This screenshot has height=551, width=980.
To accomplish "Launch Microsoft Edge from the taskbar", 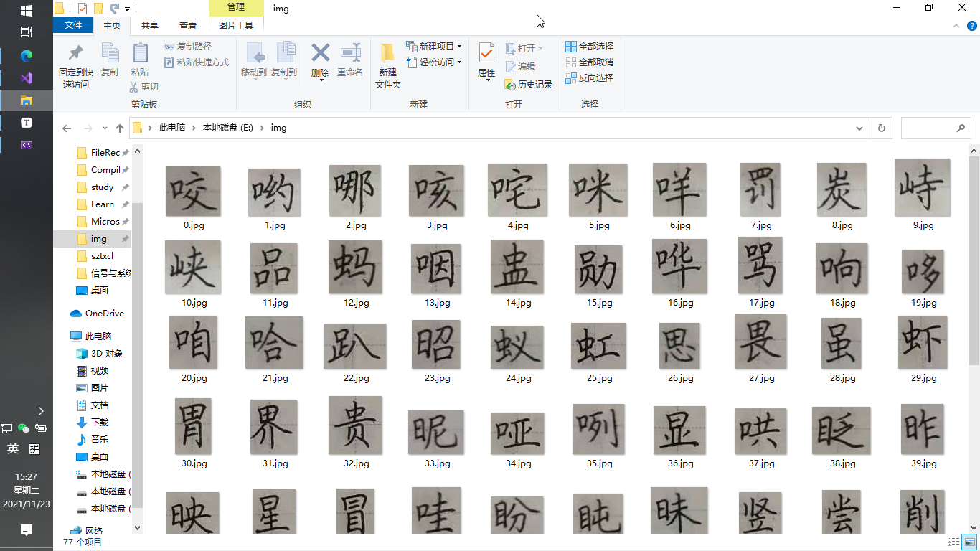I will 26,55.
